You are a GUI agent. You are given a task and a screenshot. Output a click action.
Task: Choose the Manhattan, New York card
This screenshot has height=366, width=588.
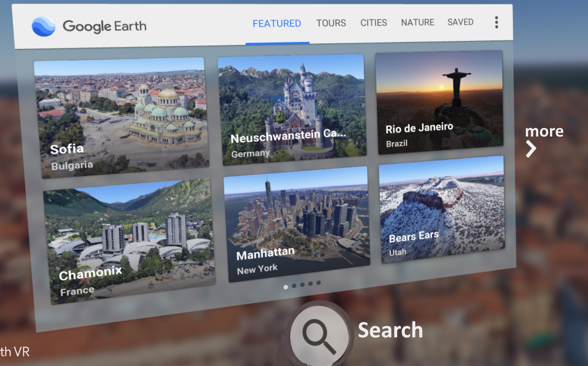click(x=297, y=224)
